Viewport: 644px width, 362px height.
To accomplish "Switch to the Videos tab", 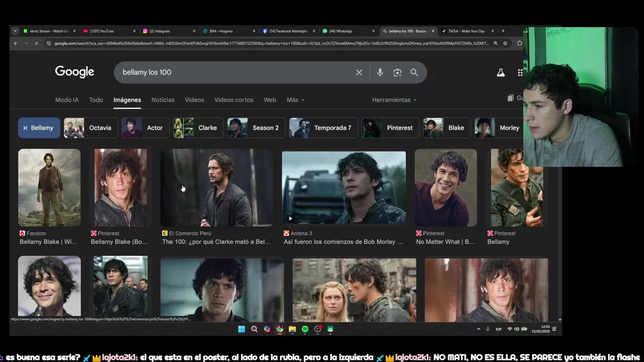I will coord(194,100).
